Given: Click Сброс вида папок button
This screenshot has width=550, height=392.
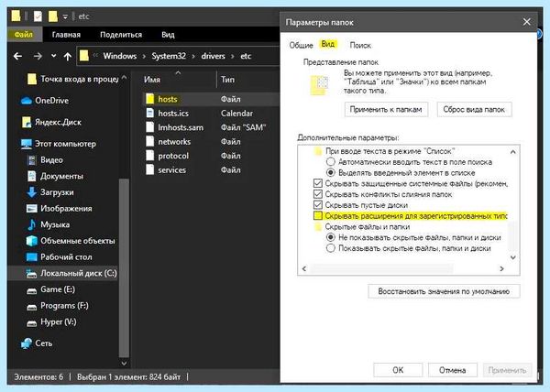Looking at the screenshot, I should (474, 110).
